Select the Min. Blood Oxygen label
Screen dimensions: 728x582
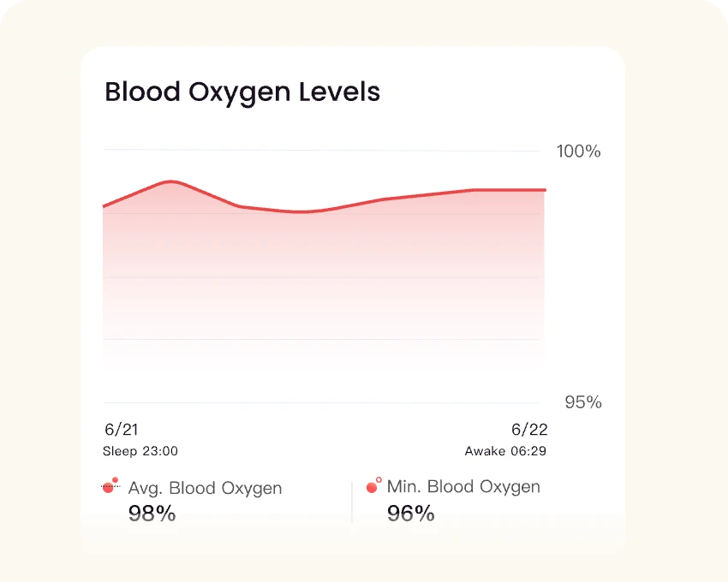pyautogui.click(x=463, y=487)
